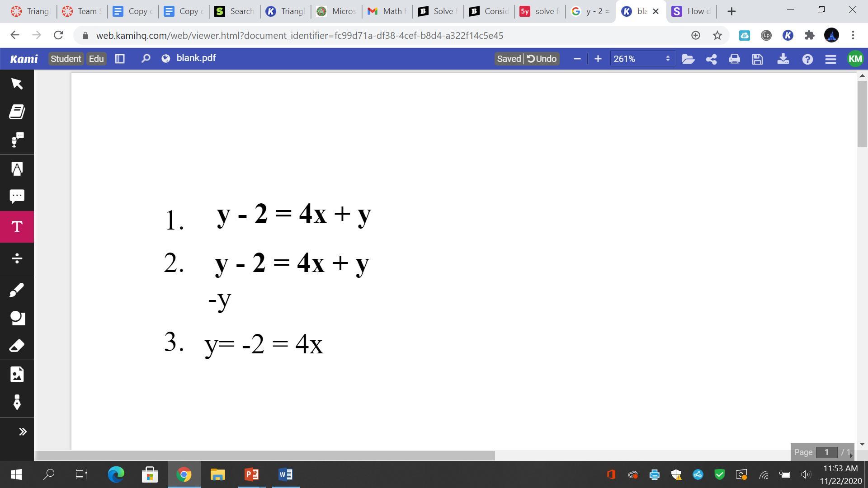Select the Insert Image tool
This screenshot has width=868, height=488.
pos(17,375)
